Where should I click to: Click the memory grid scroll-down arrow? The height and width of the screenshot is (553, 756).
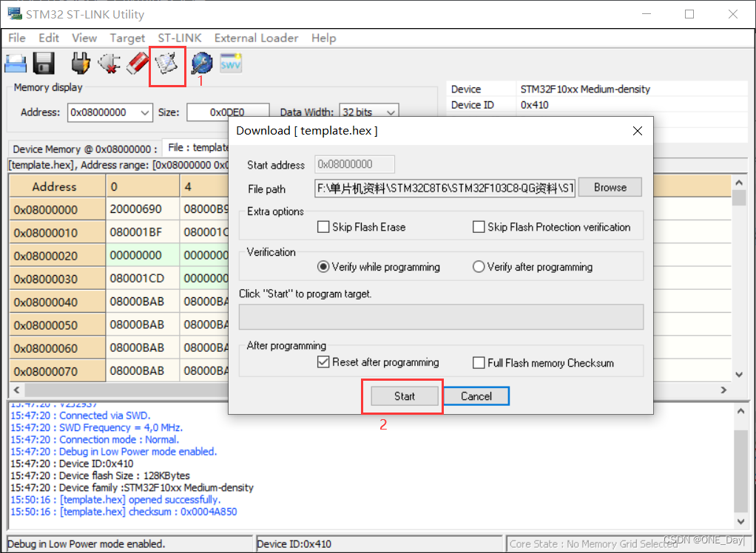point(739,374)
